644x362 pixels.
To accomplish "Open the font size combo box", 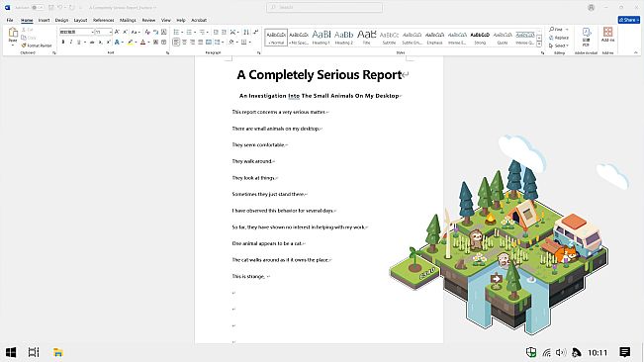I will (104, 32).
